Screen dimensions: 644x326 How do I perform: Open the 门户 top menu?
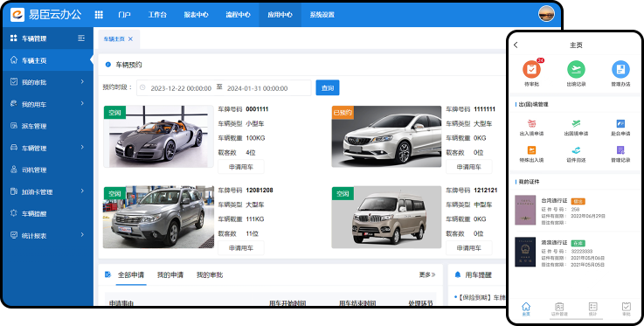coord(124,15)
